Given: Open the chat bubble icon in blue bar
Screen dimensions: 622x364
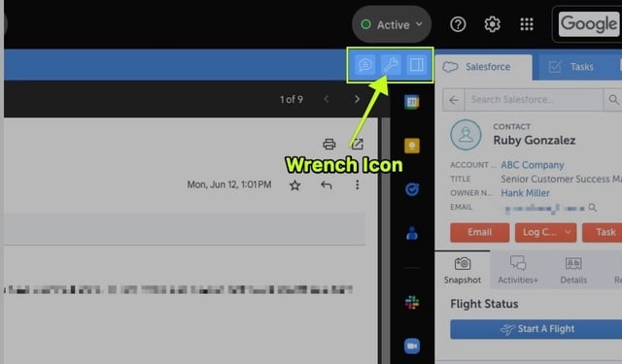Looking at the screenshot, I should pos(365,65).
